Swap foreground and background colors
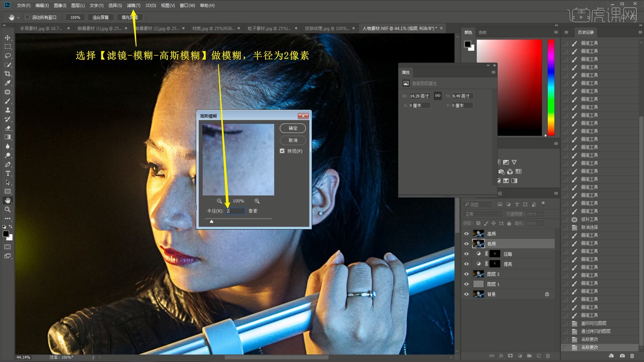Image resolution: width=644 pixels, height=362 pixels. coord(11,227)
